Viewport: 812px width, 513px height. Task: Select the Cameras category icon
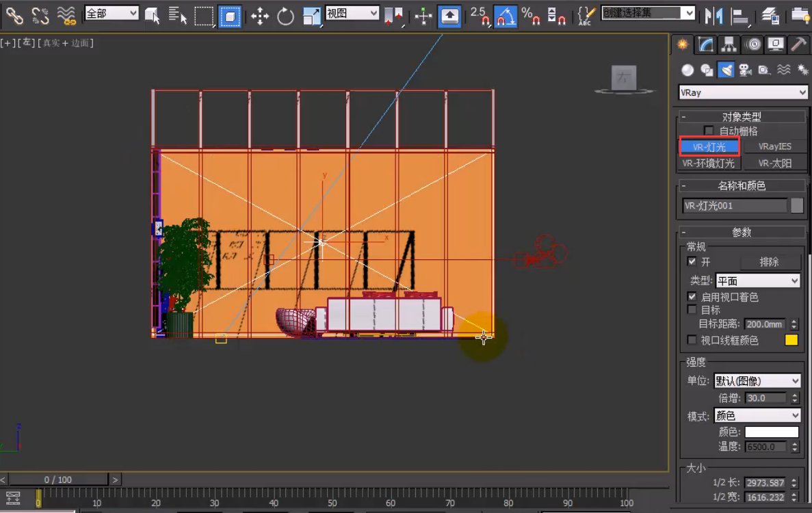click(746, 70)
